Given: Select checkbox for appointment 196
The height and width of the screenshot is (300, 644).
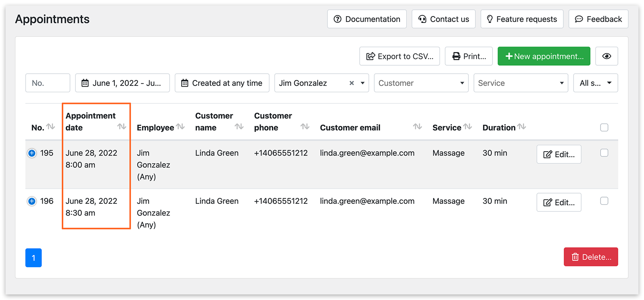Looking at the screenshot, I should pyautogui.click(x=604, y=201).
